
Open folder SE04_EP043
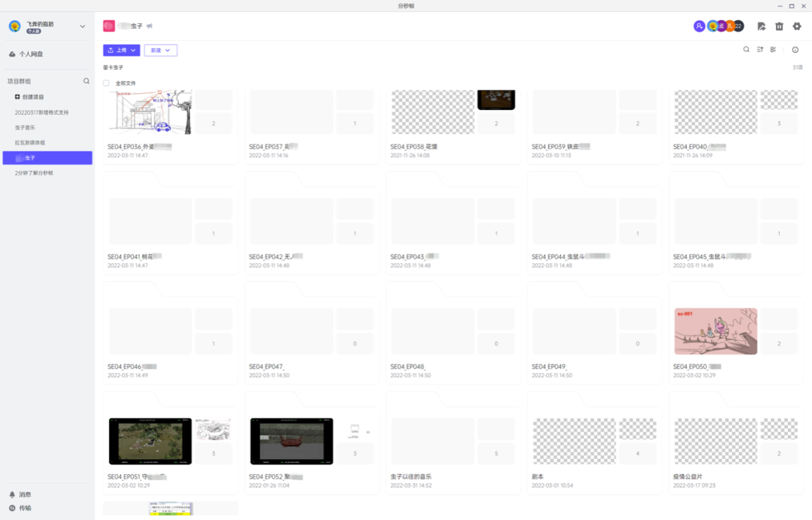[x=453, y=224]
